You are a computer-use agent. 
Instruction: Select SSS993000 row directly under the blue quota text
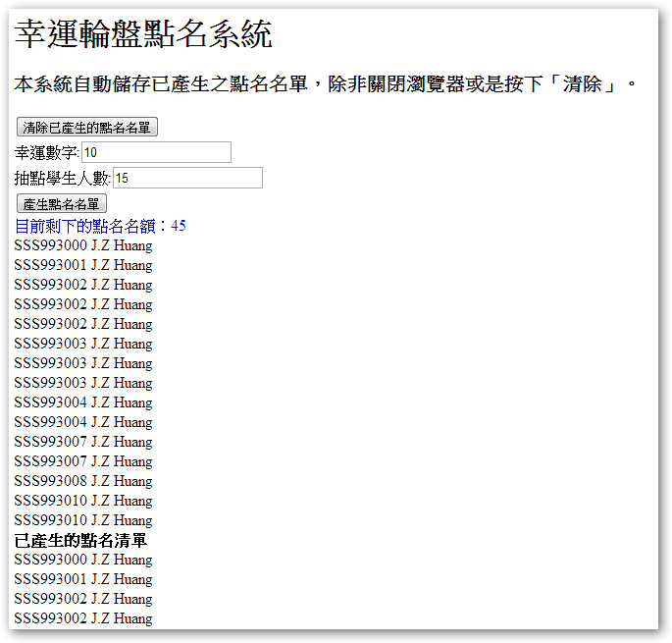tap(83, 245)
